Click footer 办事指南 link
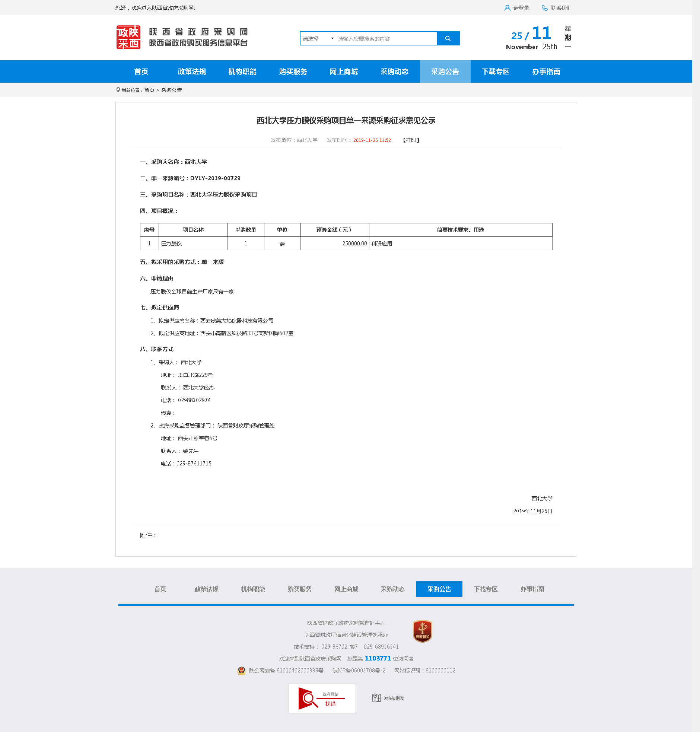This screenshot has height=732, width=700. 532,589
